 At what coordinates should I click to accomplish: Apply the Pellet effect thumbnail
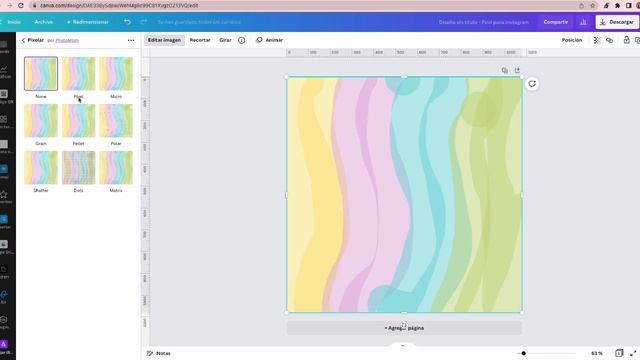tap(78, 120)
